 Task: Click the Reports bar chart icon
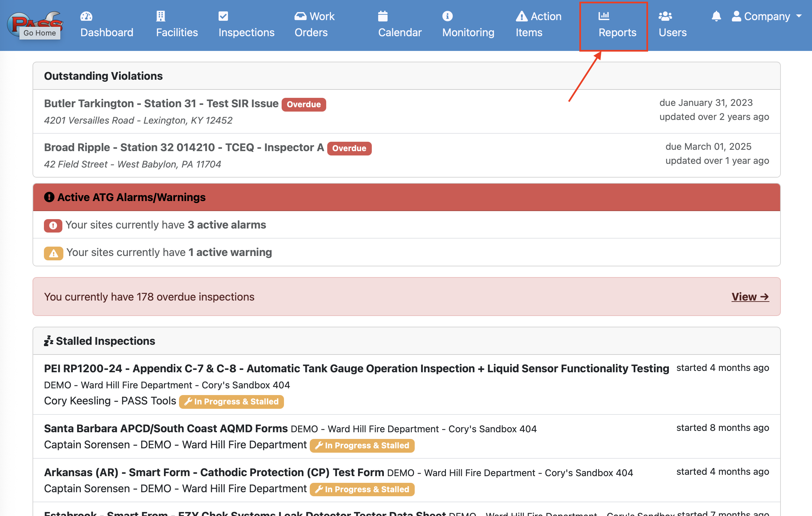click(603, 16)
